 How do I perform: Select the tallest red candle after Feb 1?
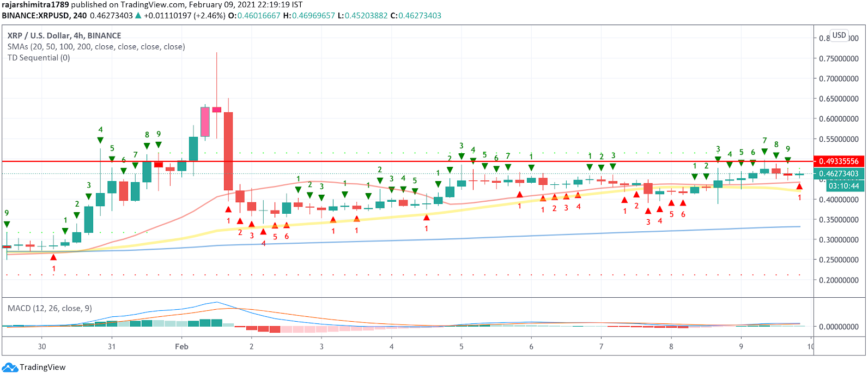click(x=228, y=151)
